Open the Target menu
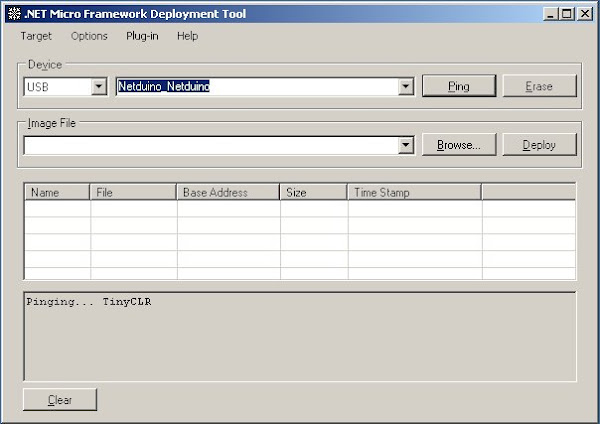 point(36,36)
